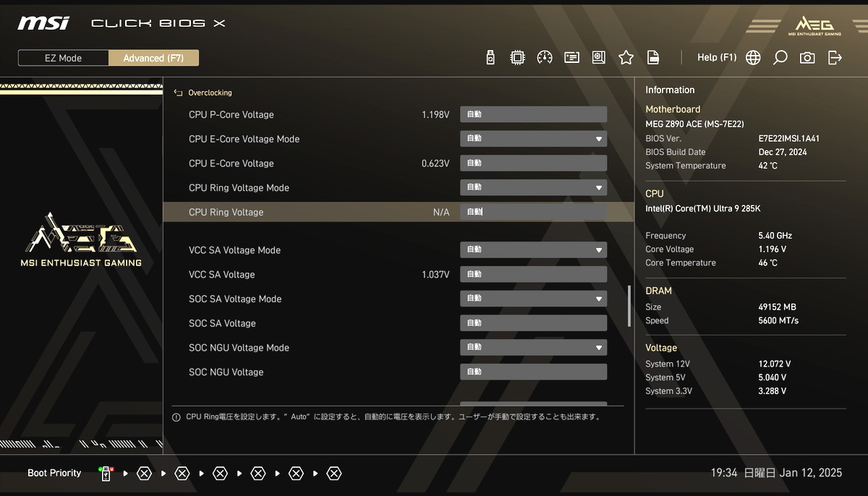Select the USB device in Boot Priority
The height and width of the screenshot is (496, 868).
pyautogui.click(x=106, y=474)
